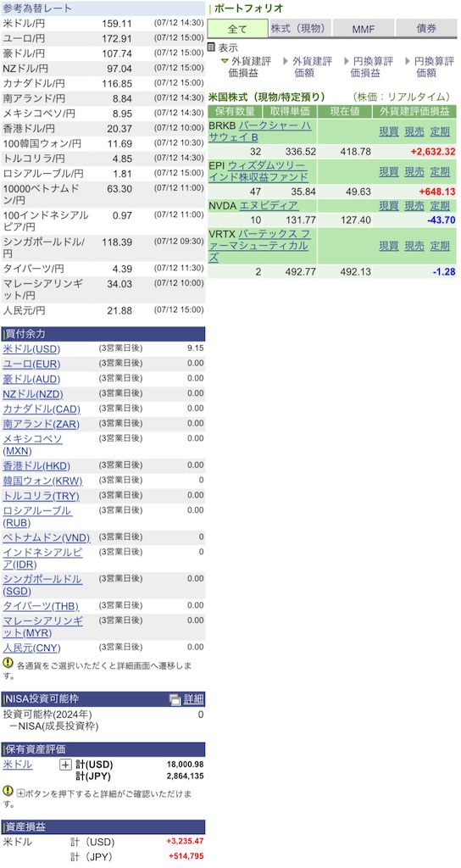The width and height of the screenshot is (461, 868).
Task: Click 現売 for NVDA
Action: click(x=414, y=206)
